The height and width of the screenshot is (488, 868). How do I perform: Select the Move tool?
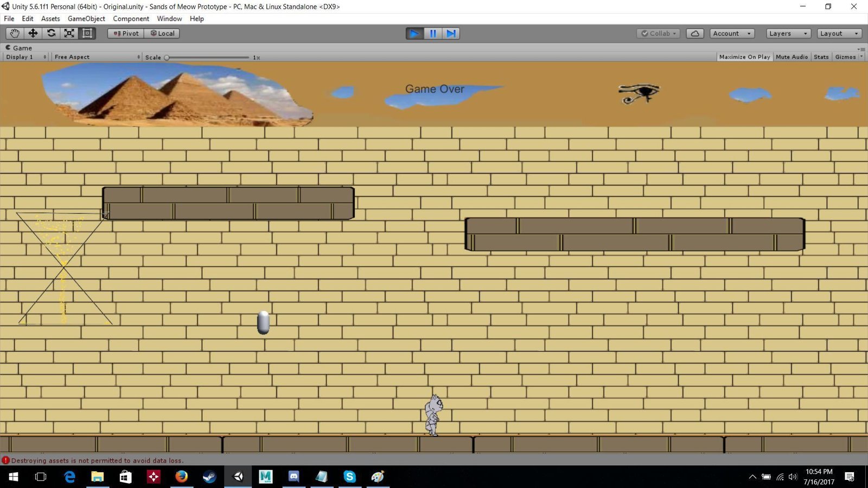pyautogui.click(x=33, y=33)
